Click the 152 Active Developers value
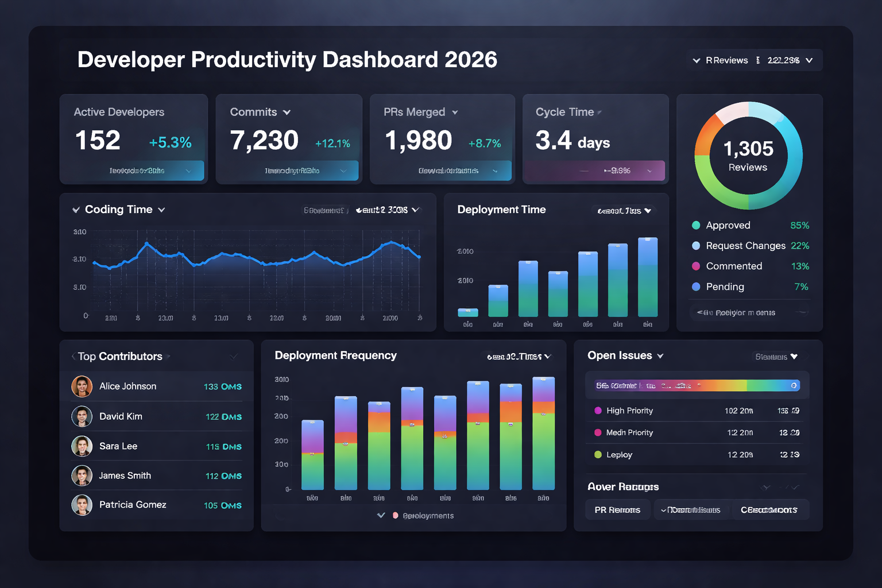The height and width of the screenshot is (588, 882). coord(98,141)
